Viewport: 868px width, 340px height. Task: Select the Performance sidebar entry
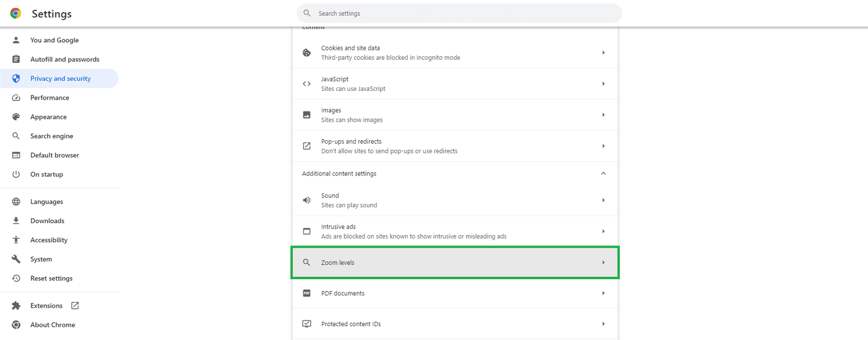coord(50,97)
